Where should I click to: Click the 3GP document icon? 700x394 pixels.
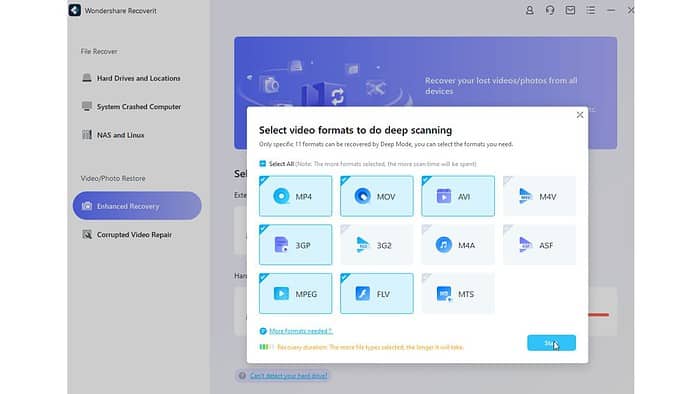tap(281, 245)
